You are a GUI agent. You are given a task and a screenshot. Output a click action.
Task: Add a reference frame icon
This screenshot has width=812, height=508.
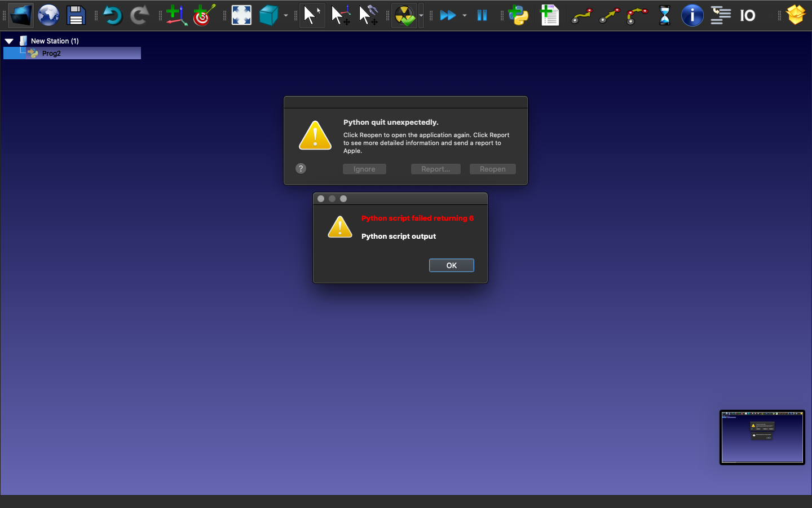point(176,15)
